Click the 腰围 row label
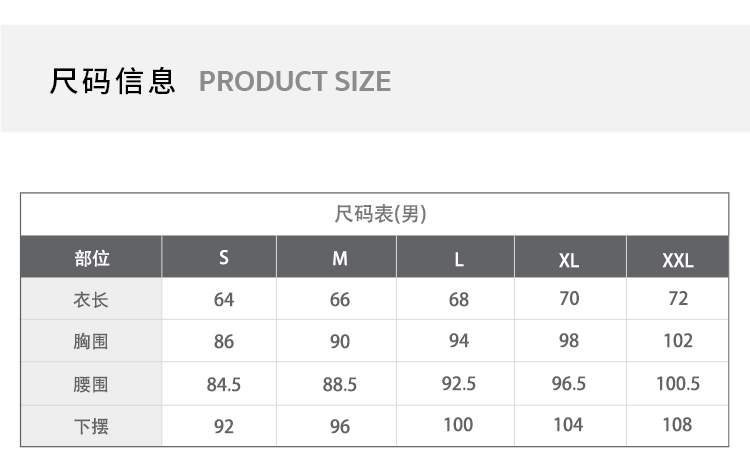Screen dimensions: 750x466 click(x=92, y=384)
